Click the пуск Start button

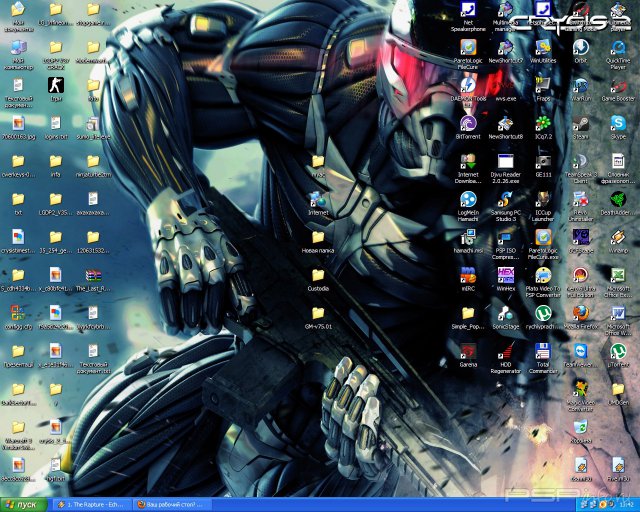[x=22, y=504]
